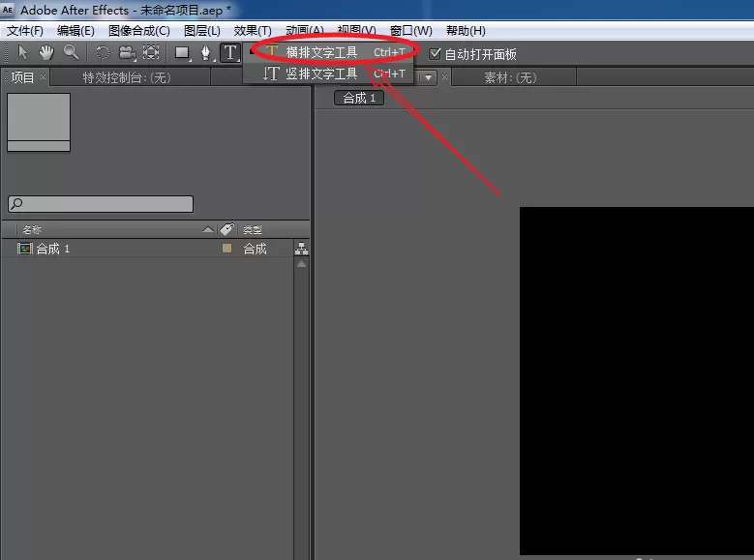Image resolution: width=754 pixels, height=560 pixels.
Task: Open the 文件(F) menu
Action: coord(25,31)
